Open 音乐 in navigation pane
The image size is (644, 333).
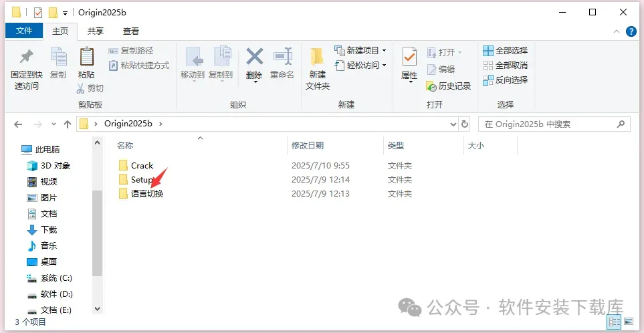point(42,245)
